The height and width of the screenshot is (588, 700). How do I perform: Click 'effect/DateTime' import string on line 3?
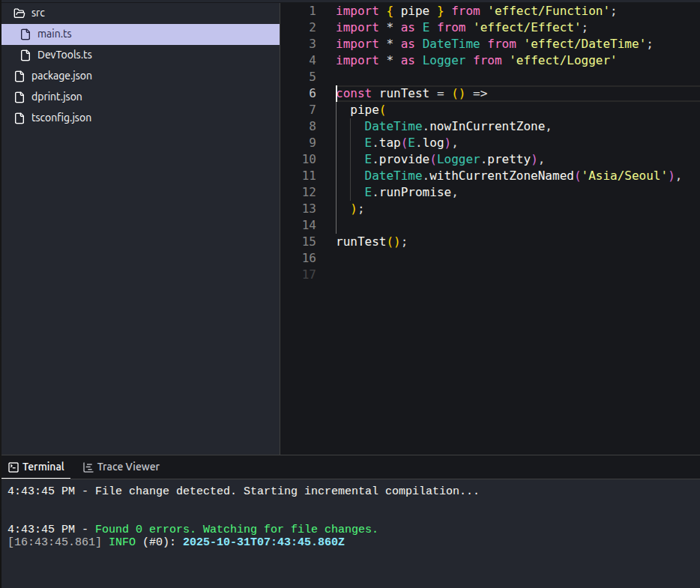585,43
